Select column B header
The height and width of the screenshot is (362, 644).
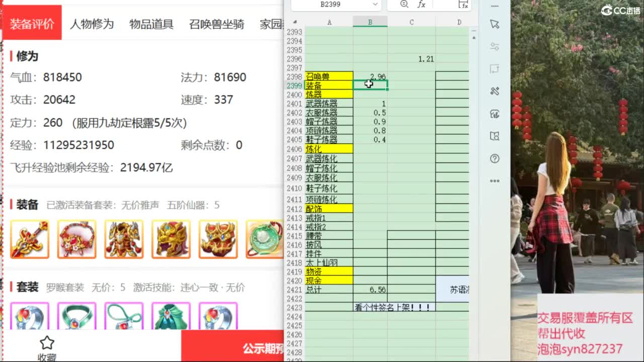370,22
